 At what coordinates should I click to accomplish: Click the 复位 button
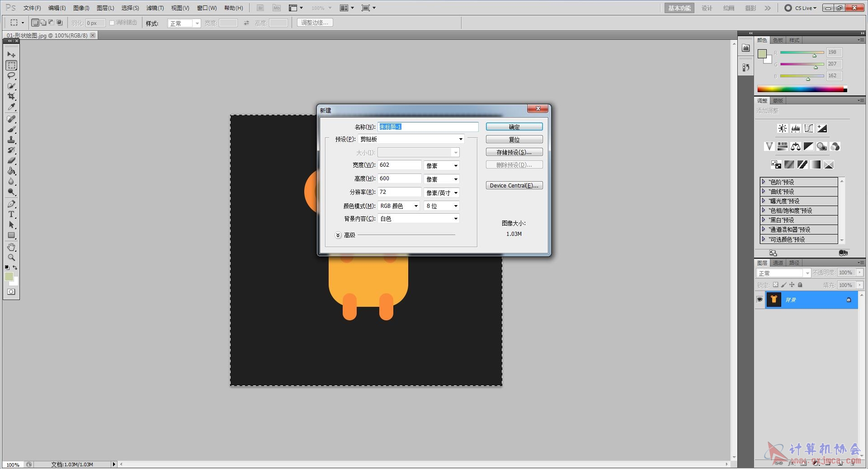[514, 140]
